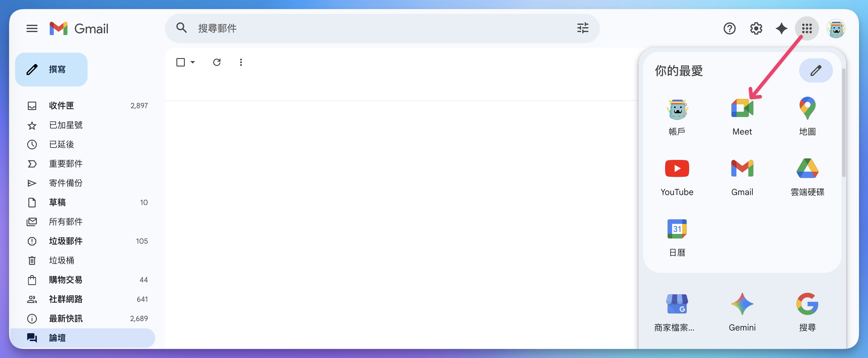Launch Gemini from the apps panel
This screenshot has width=868, height=358.
[x=742, y=304]
